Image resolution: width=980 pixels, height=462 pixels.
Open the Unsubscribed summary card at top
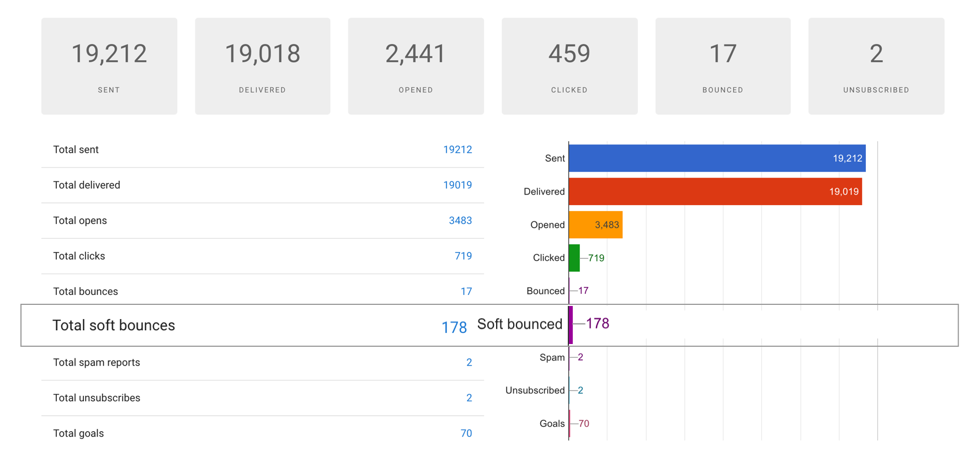[876, 66]
